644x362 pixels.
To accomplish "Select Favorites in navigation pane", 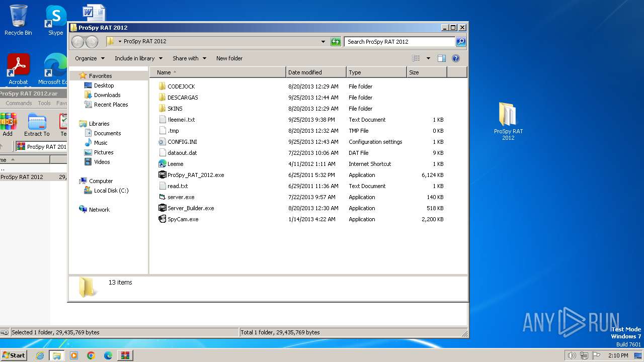I will (100, 76).
